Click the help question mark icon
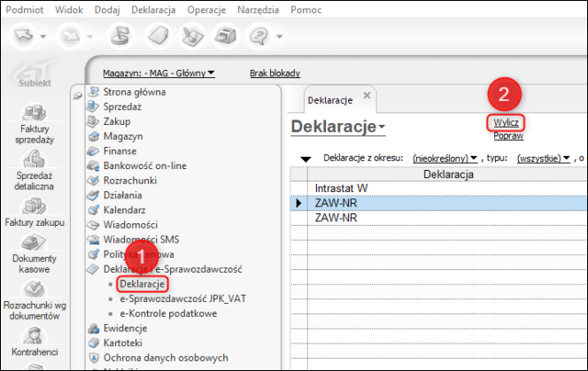Screen dimensions: 588x371 [259, 36]
